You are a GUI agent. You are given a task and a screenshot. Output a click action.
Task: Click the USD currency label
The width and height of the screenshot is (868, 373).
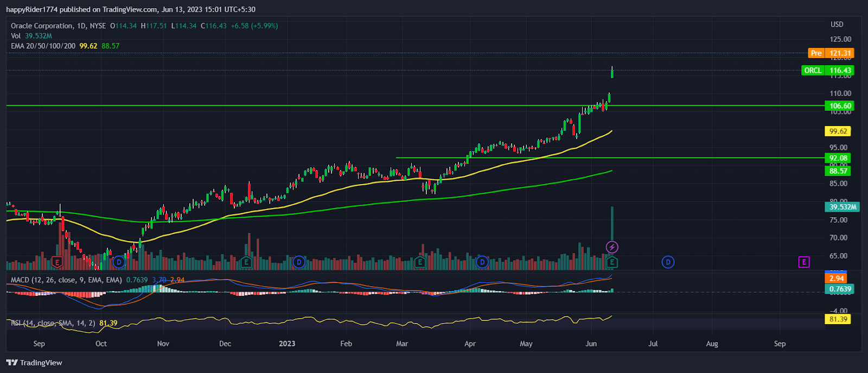[837, 24]
